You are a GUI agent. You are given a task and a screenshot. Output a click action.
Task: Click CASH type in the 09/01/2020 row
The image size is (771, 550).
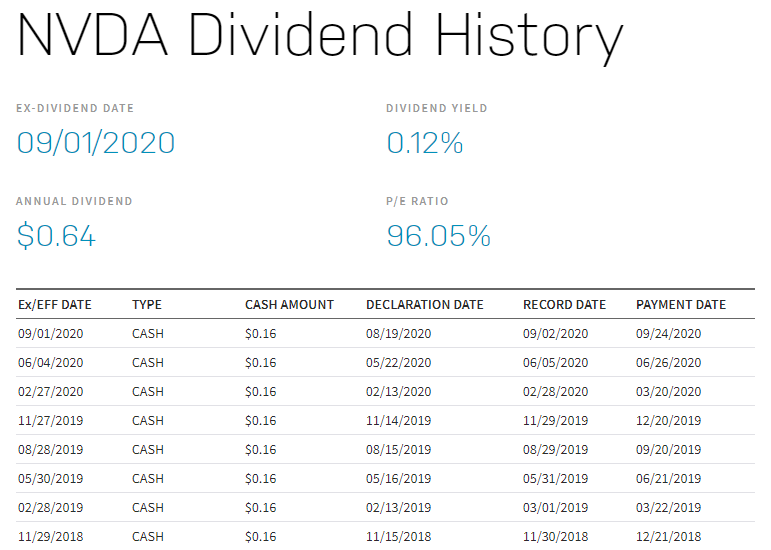tap(148, 334)
